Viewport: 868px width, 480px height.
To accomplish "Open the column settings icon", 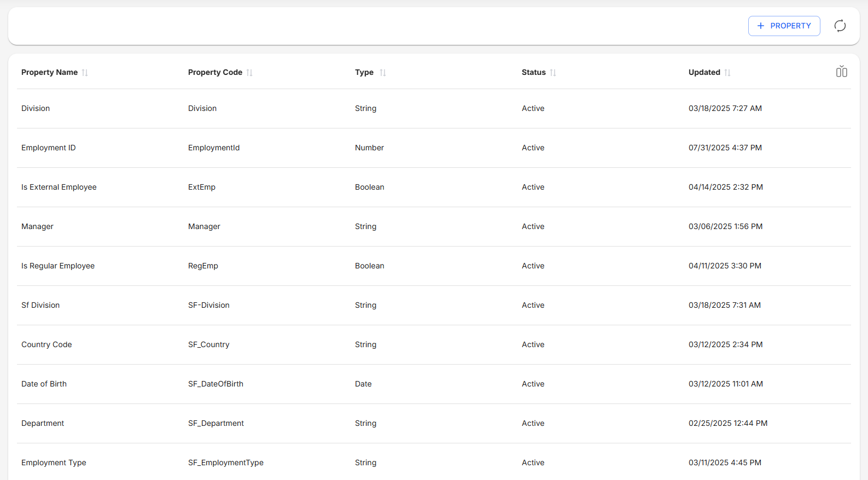I will (x=841, y=72).
